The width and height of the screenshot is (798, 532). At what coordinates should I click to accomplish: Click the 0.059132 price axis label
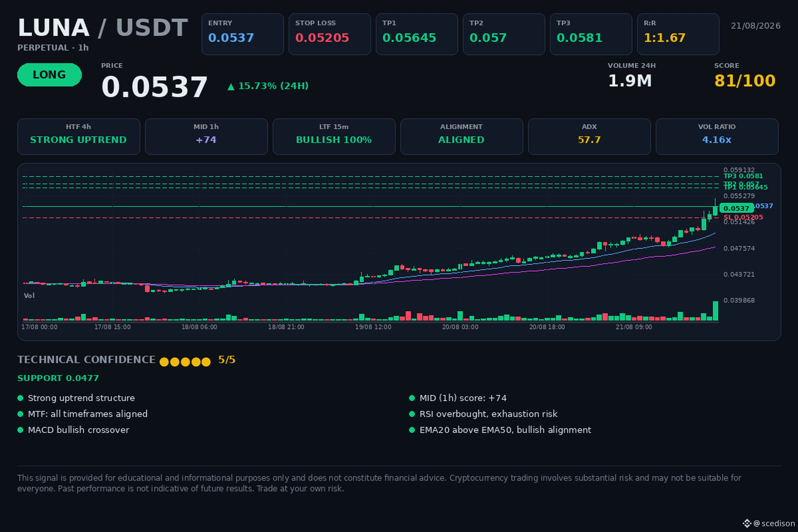[739, 170]
